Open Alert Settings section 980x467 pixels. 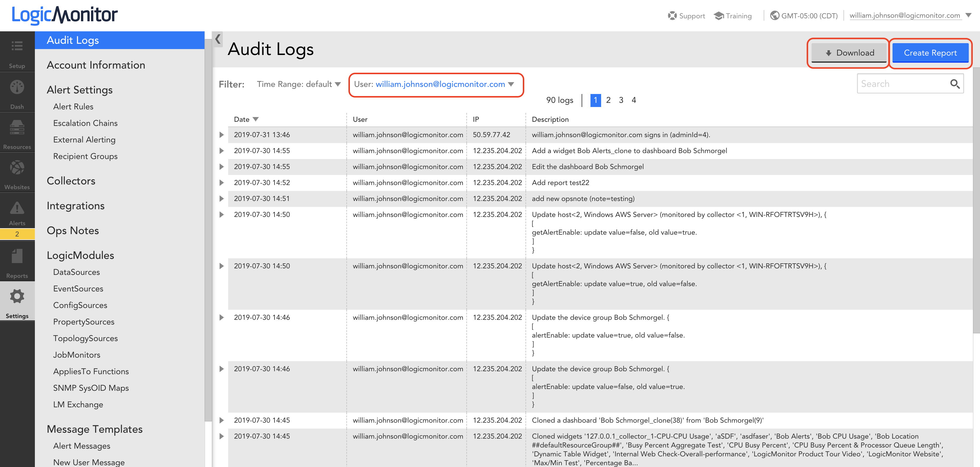(x=79, y=90)
